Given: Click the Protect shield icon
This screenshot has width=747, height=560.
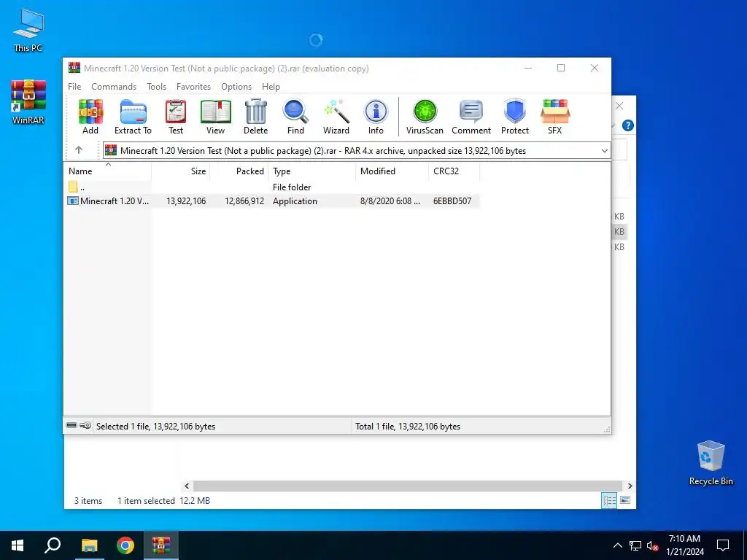Looking at the screenshot, I should coord(515,117).
